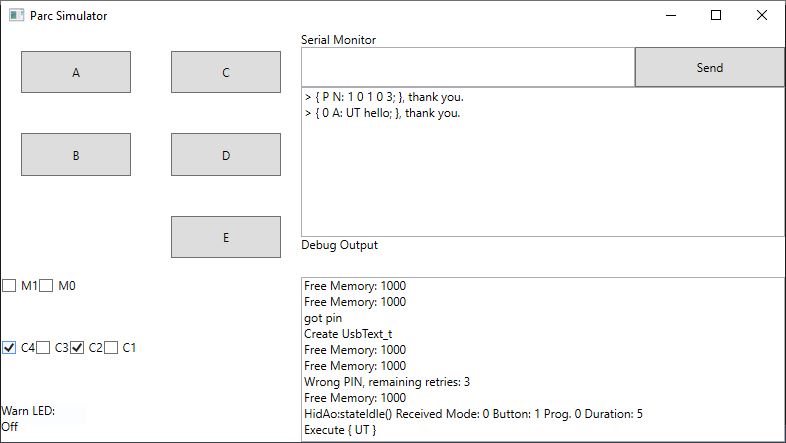The image size is (786, 443).
Task: Uncheck the C4 checkbox
Action: pos(9,347)
